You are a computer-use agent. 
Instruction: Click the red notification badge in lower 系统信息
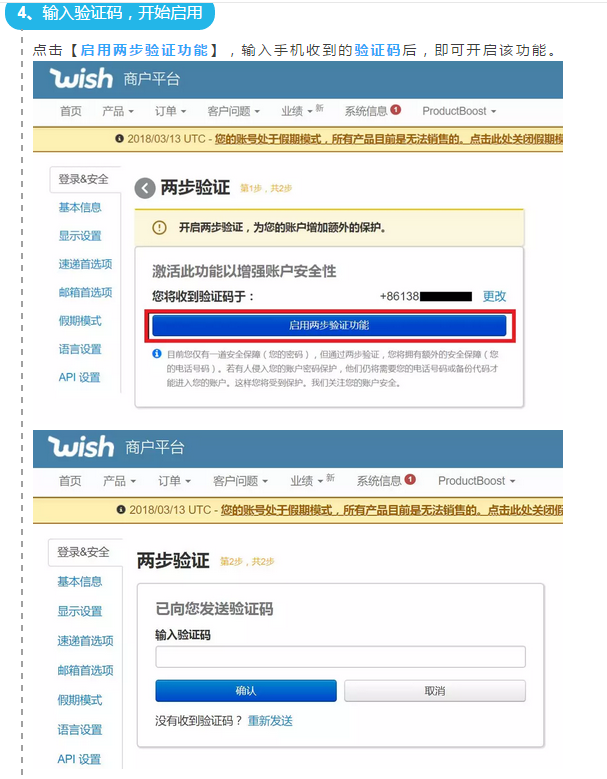410,479
